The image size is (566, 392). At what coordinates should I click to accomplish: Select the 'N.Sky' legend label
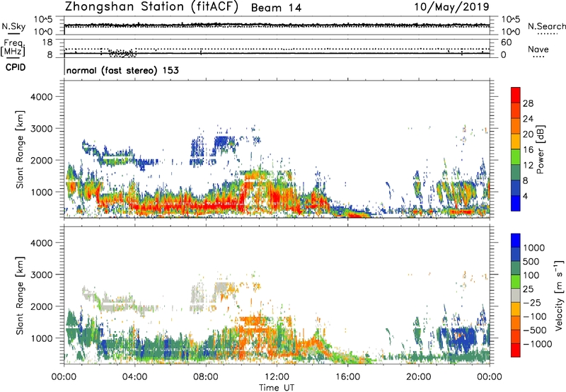tap(13, 27)
